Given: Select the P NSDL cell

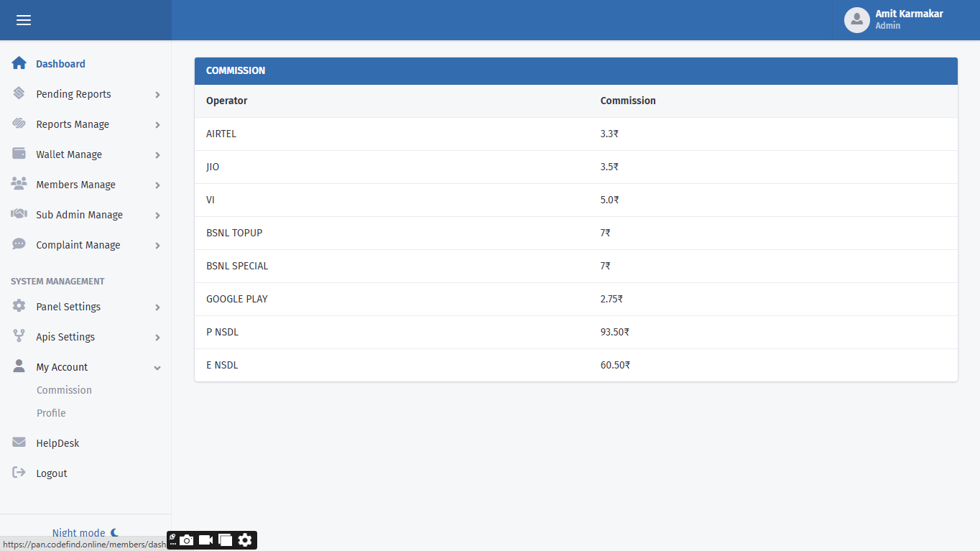Looking at the screenshot, I should pos(222,332).
